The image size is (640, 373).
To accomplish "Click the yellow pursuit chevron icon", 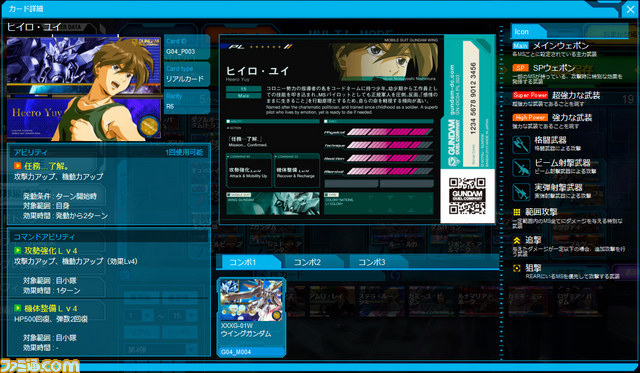I will (517, 241).
